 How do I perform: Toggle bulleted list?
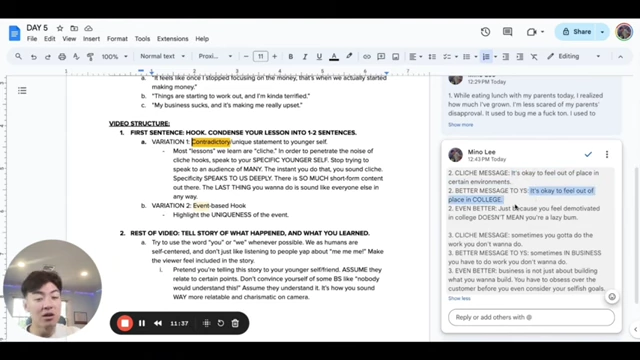[x=467, y=57]
